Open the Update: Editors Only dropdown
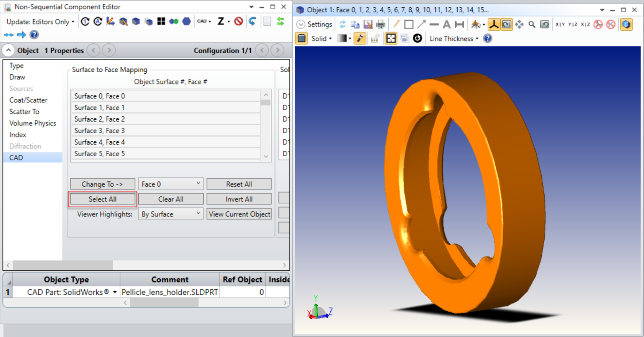This screenshot has height=337, width=644. click(x=40, y=22)
